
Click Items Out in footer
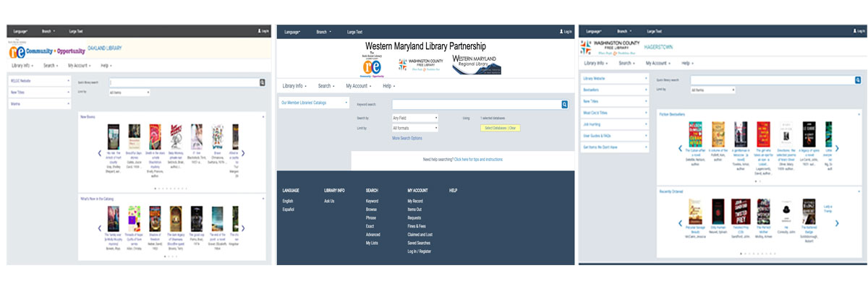(x=414, y=209)
